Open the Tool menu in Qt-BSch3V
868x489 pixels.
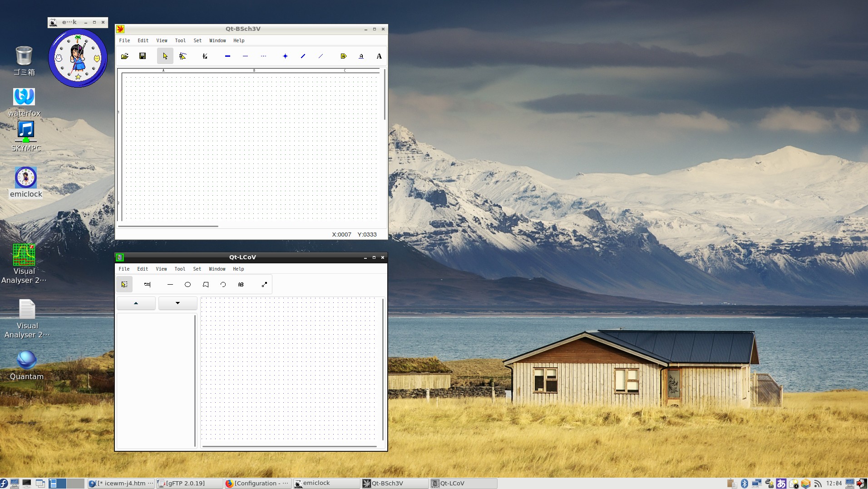180,40
